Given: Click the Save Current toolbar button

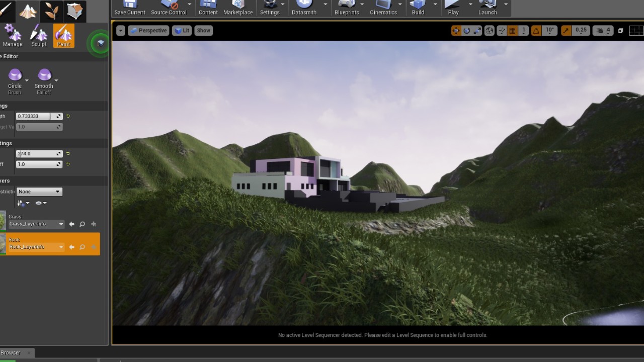Looking at the screenshot, I should click(x=130, y=8).
